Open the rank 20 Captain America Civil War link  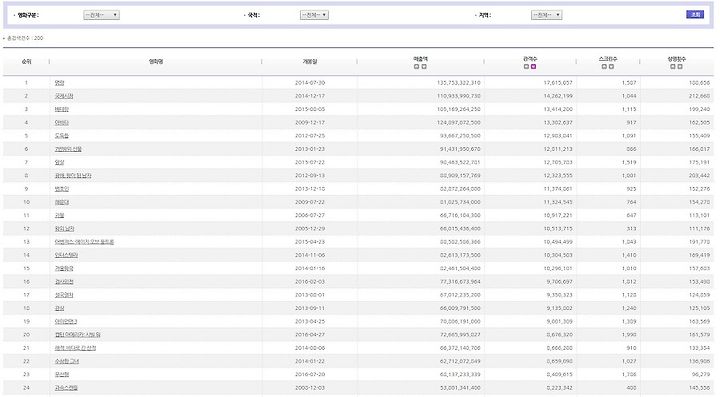click(77, 335)
